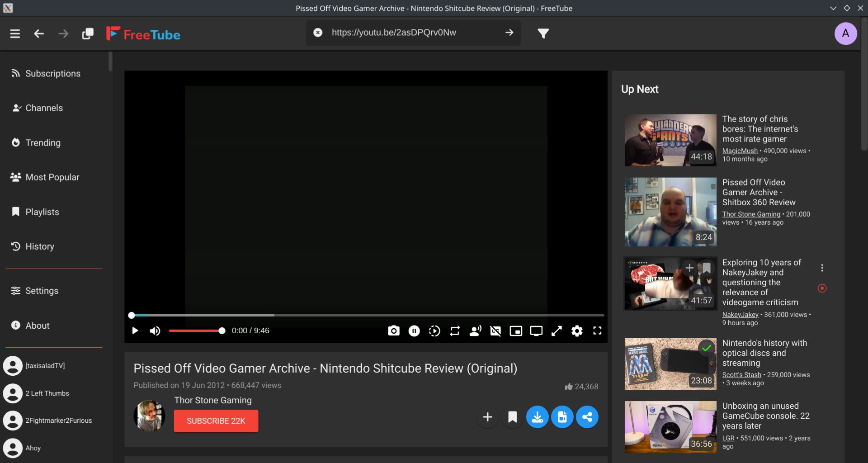Click the download video icon
Screen dimensions: 868x463
click(537, 417)
